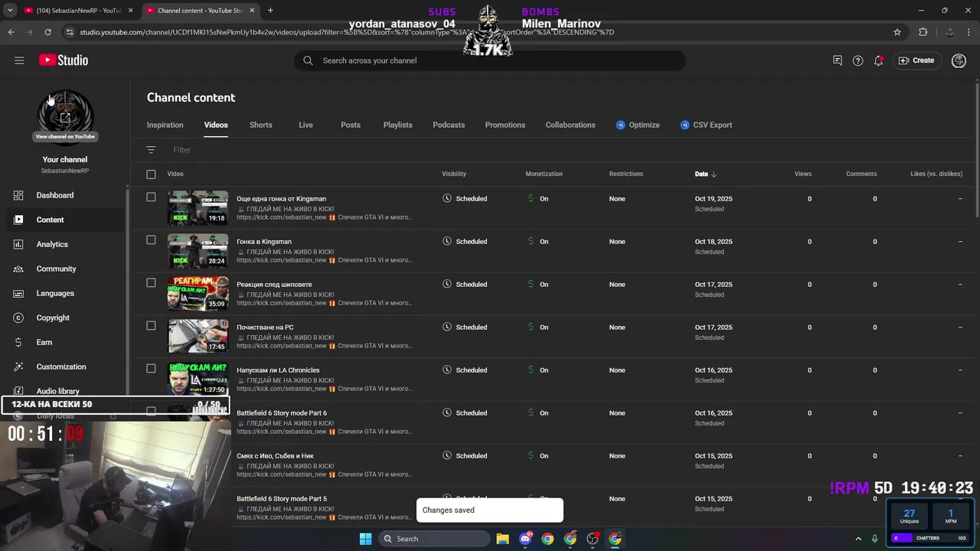The width and height of the screenshot is (980, 551).
Task: Check the box for Напускам ли LA Chronicles
Action: [x=151, y=368]
